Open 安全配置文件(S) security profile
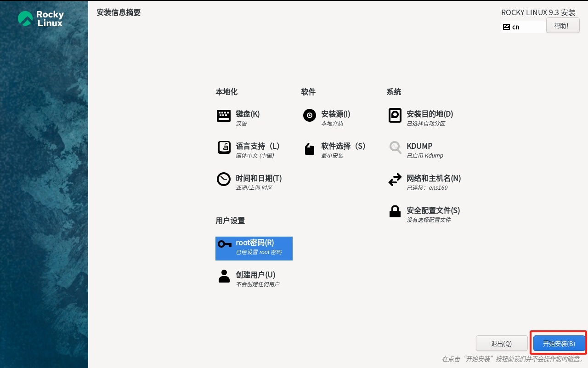The image size is (588, 368). tap(424, 214)
